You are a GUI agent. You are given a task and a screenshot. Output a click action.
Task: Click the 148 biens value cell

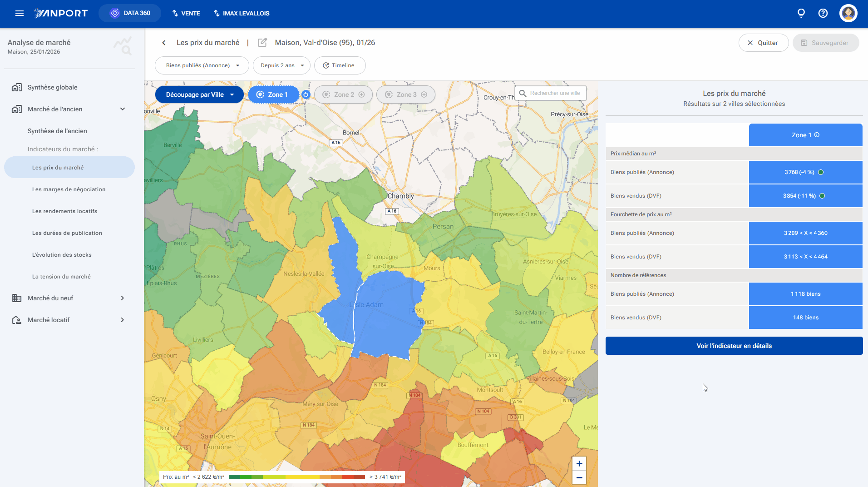pos(805,318)
